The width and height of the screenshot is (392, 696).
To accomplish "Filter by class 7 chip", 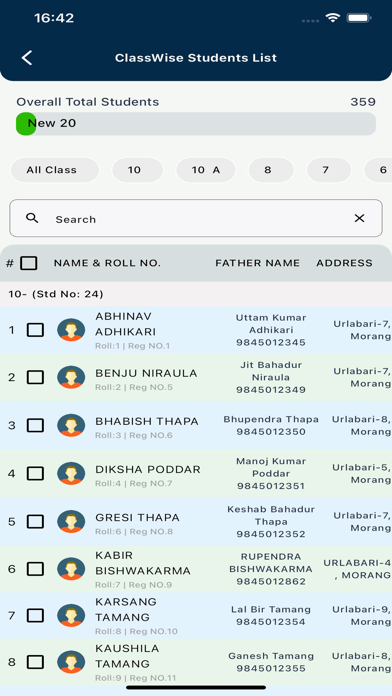I will point(329,170).
